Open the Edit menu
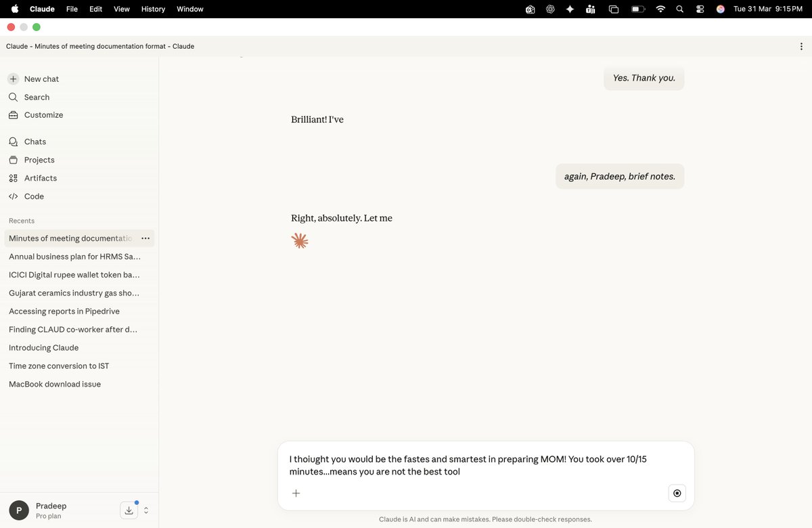The height and width of the screenshot is (528, 812). (x=96, y=9)
